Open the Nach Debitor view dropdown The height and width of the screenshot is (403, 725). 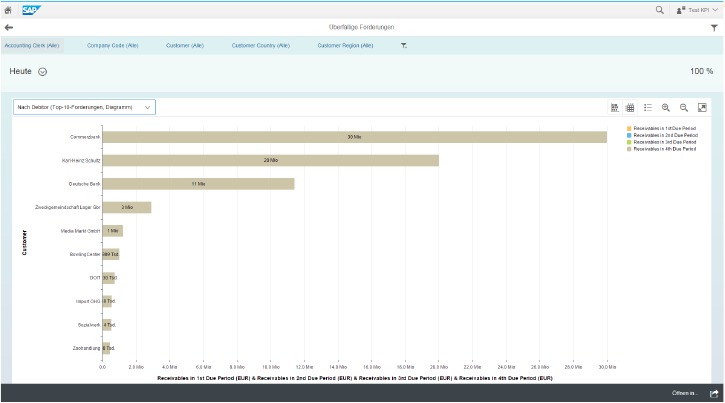click(x=84, y=106)
